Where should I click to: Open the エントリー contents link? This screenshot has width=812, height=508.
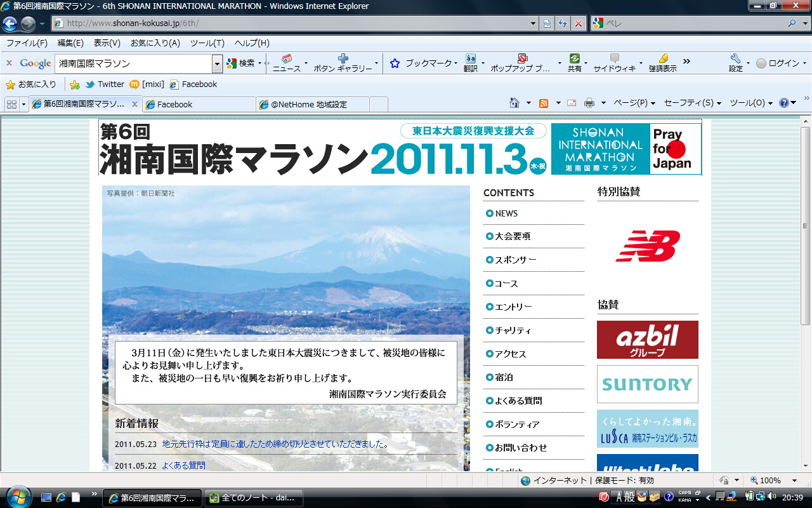513,307
